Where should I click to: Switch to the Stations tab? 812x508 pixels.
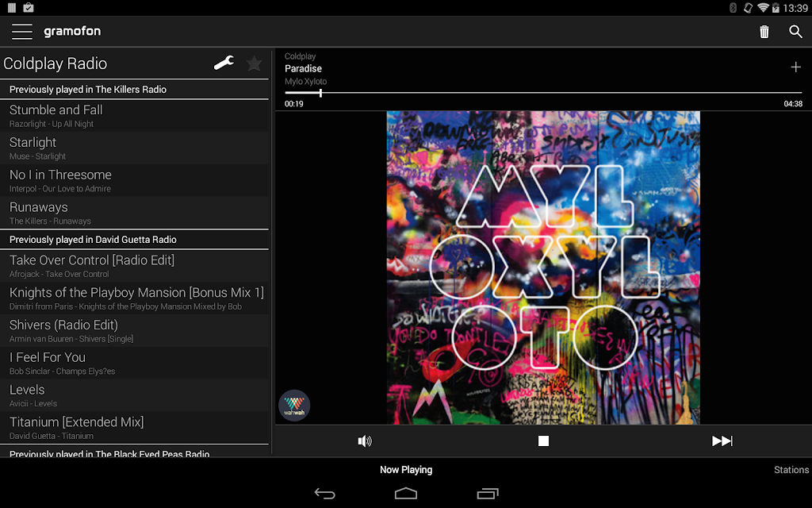click(791, 470)
